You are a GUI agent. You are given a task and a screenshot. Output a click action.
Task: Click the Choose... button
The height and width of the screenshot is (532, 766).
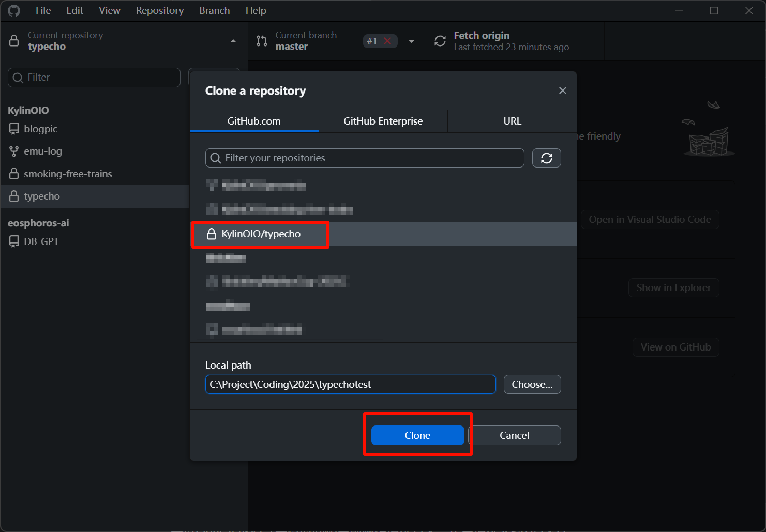(532, 385)
